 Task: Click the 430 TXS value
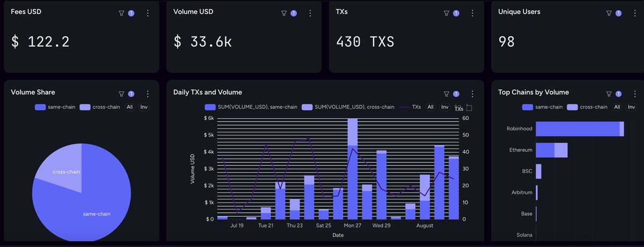(365, 41)
